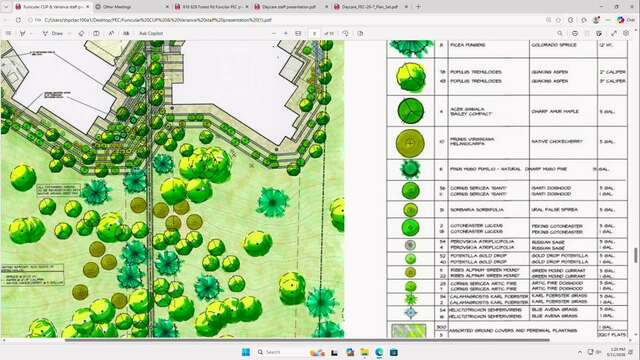Toggle the table of contents sidebar icon
The height and width of the screenshot is (360, 640).
click(8, 33)
